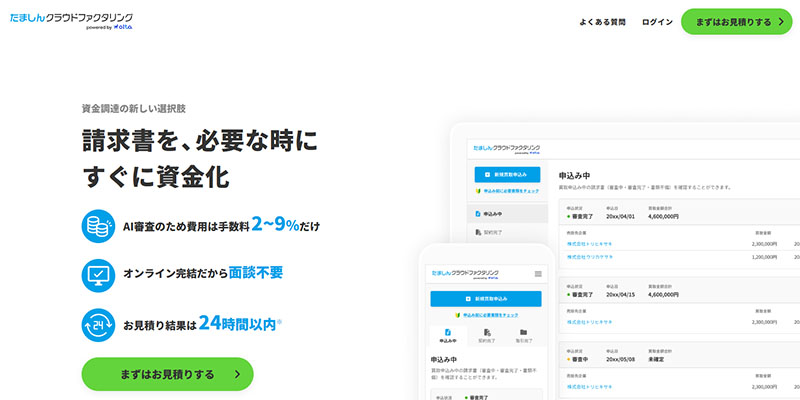Click the plus icon on desktop 新規買取申込み button
Screen dimensions: 800x400
coord(487,174)
